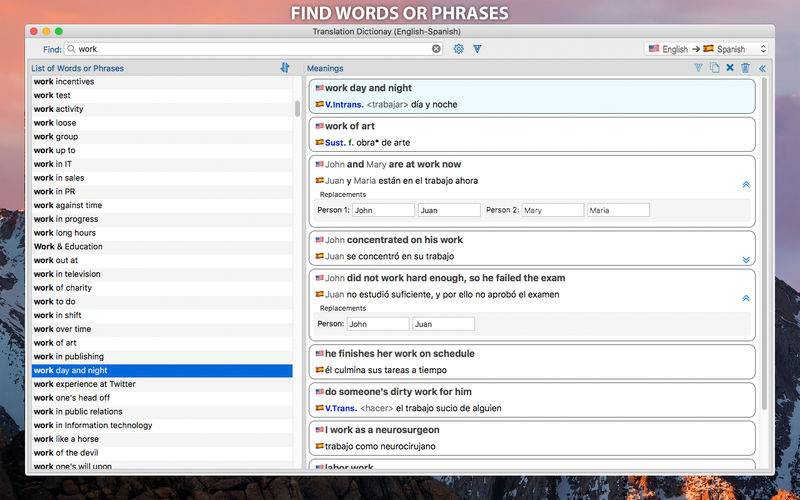Click the copy icon in Meanings header
The height and width of the screenshot is (500, 800).
pos(714,68)
